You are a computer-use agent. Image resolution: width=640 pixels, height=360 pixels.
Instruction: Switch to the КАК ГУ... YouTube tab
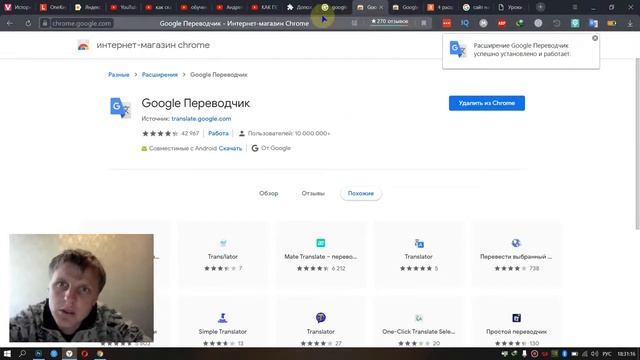(264, 7)
